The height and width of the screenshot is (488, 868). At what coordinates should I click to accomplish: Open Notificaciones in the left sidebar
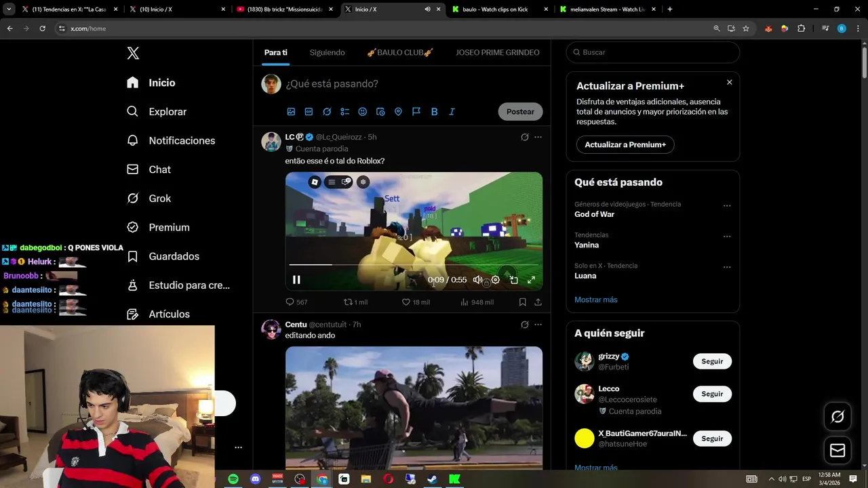(171, 141)
